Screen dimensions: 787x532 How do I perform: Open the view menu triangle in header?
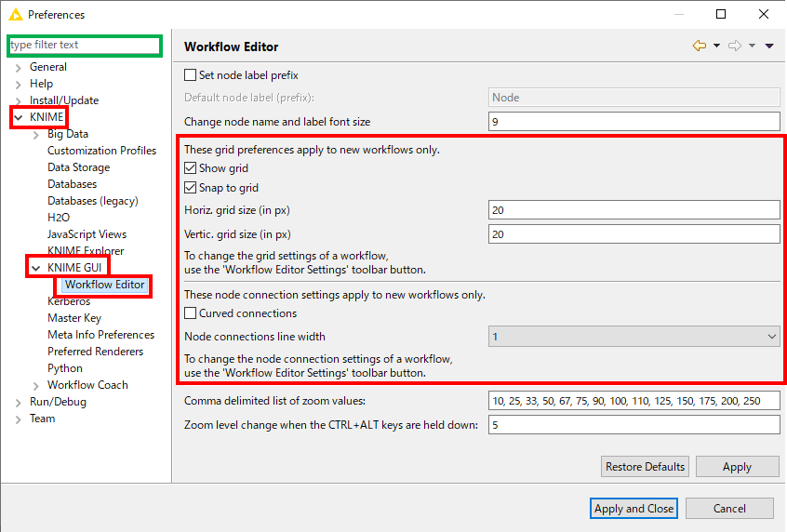(x=769, y=46)
